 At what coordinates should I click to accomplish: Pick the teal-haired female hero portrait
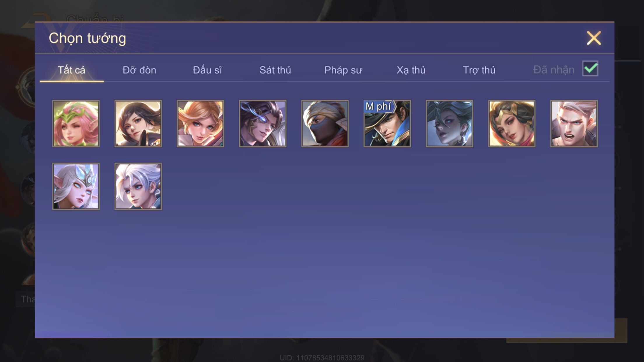[449, 124]
